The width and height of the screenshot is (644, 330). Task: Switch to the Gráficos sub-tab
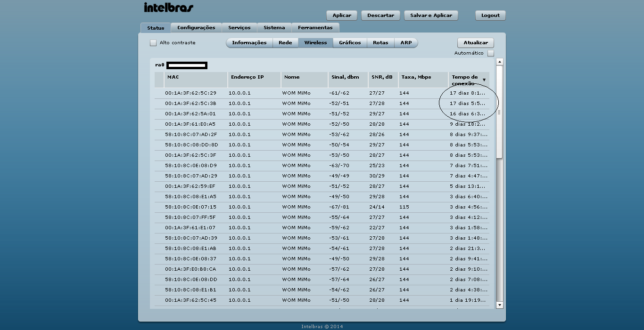point(350,43)
